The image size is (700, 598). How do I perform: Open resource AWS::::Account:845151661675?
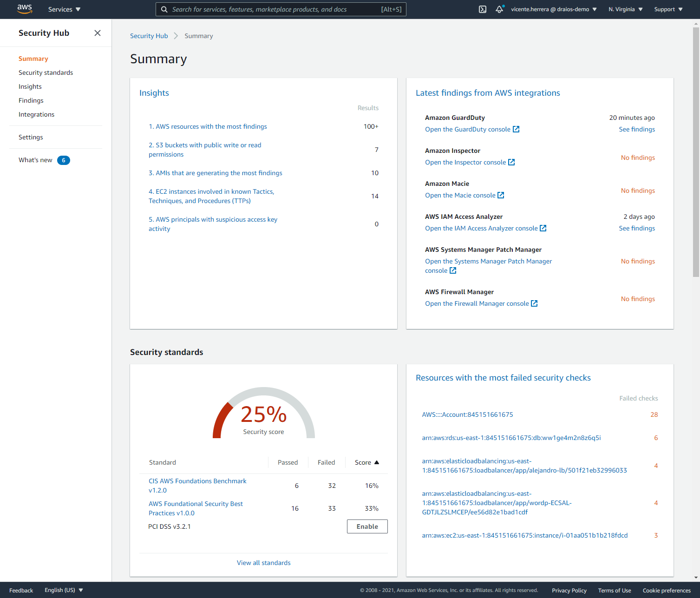(467, 414)
